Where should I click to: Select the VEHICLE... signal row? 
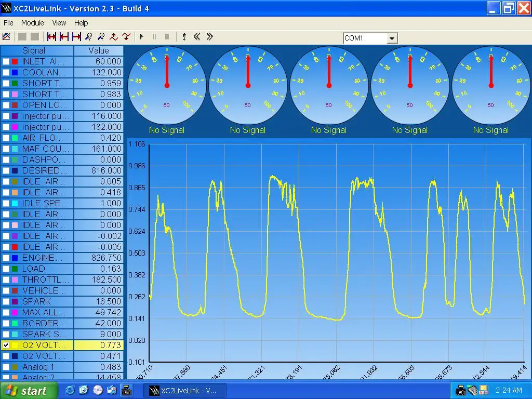pyautogui.click(x=62, y=290)
